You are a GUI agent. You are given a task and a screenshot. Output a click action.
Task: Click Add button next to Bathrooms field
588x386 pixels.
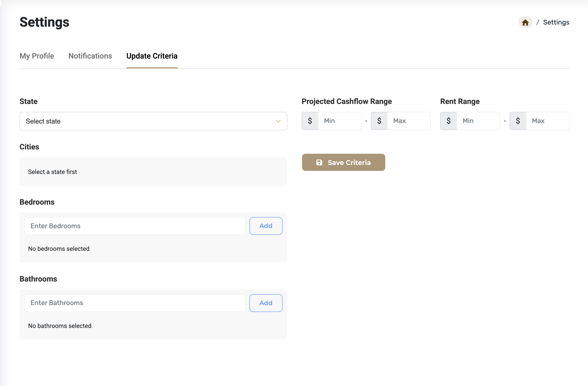[266, 303]
